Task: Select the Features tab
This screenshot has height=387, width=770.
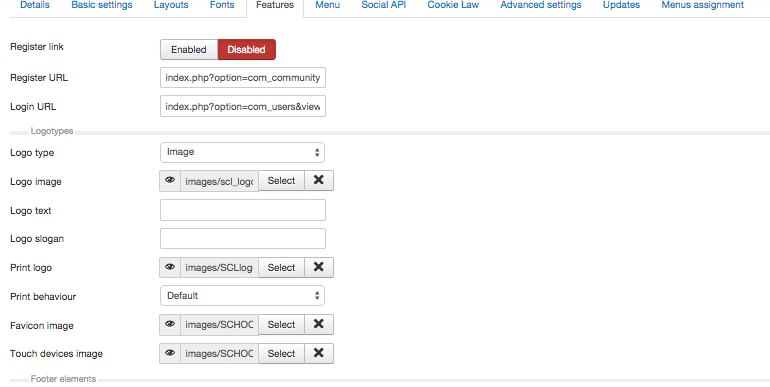Action: [x=275, y=5]
